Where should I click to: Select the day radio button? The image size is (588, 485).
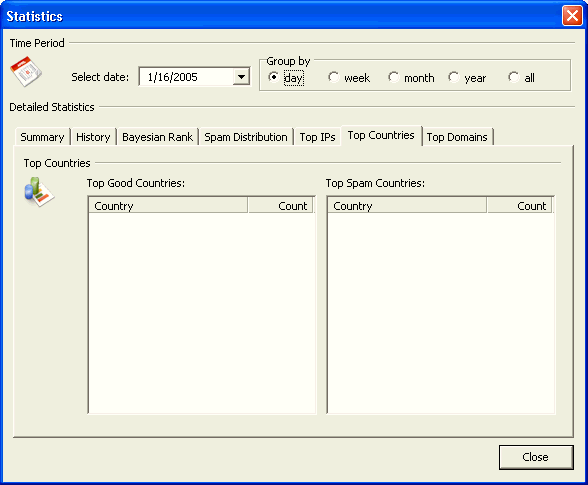[x=273, y=77]
